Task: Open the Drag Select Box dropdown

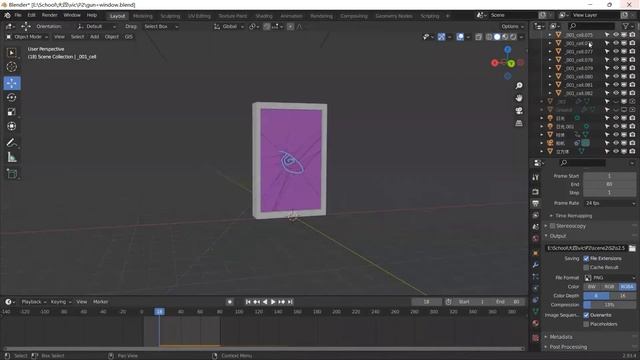Action: click(x=161, y=26)
